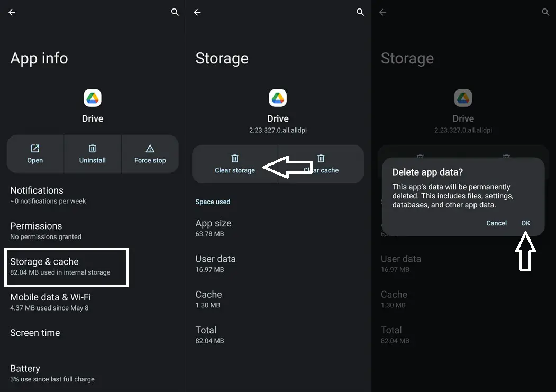Screen dimensions: 556x392
Task: Tap dimmed User data entry on right screen
Action: [x=463, y=263]
